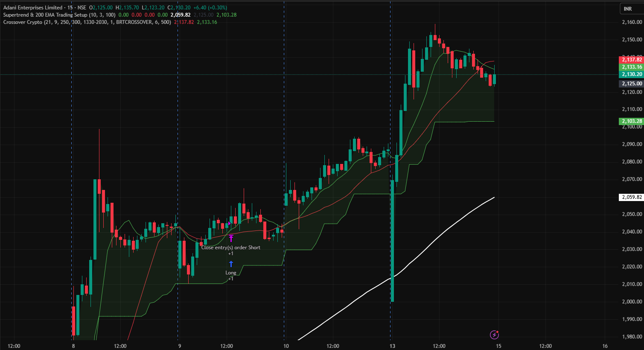Click the green 2,103.28 Supertrend price label
Image resolution: width=644 pixels, height=350 pixels.
pos(631,121)
